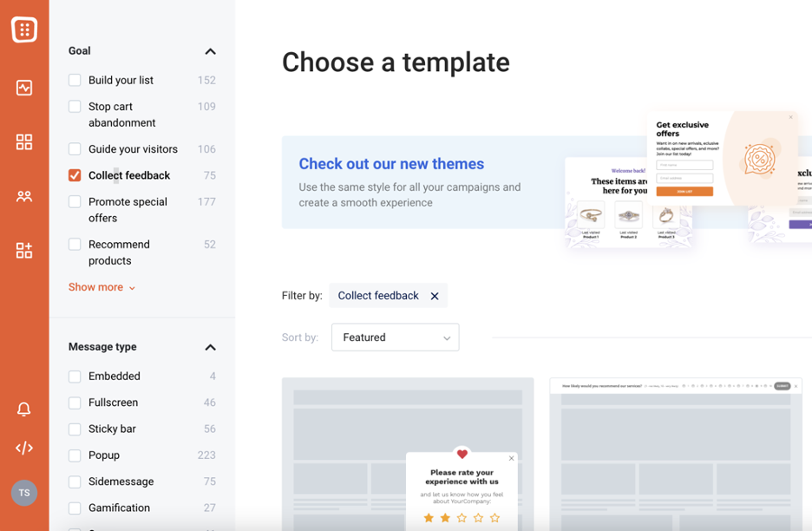Click the 223 count next to Popup
Image resolution: width=812 pixels, height=531 pixels.
(x=206, y=456)
